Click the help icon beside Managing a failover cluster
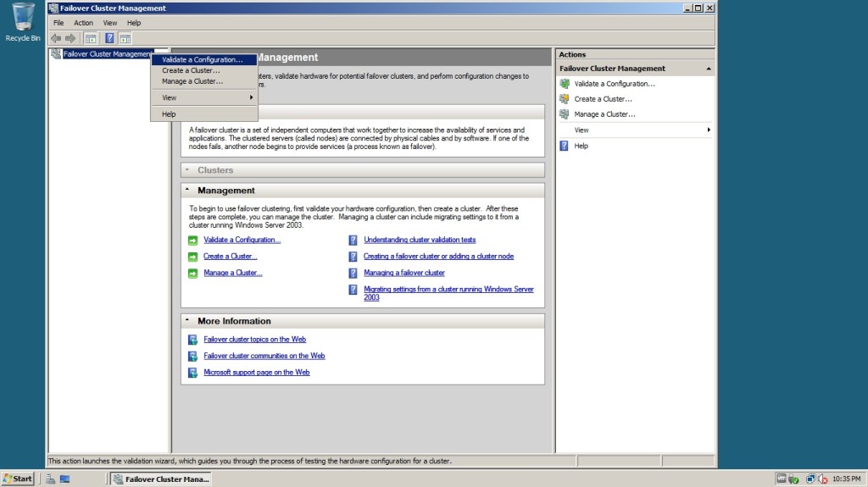This screenshot has height=487, width=868. point(353,274)
